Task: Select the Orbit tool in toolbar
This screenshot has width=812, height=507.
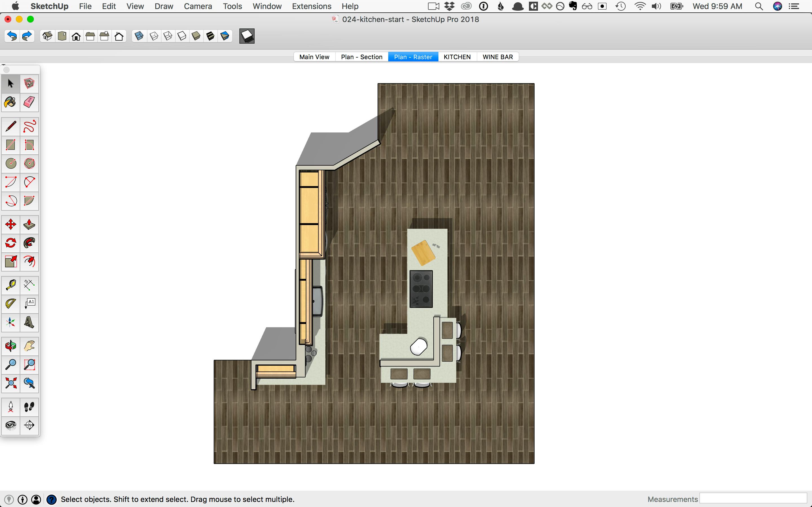Action: tap(10, 345)
